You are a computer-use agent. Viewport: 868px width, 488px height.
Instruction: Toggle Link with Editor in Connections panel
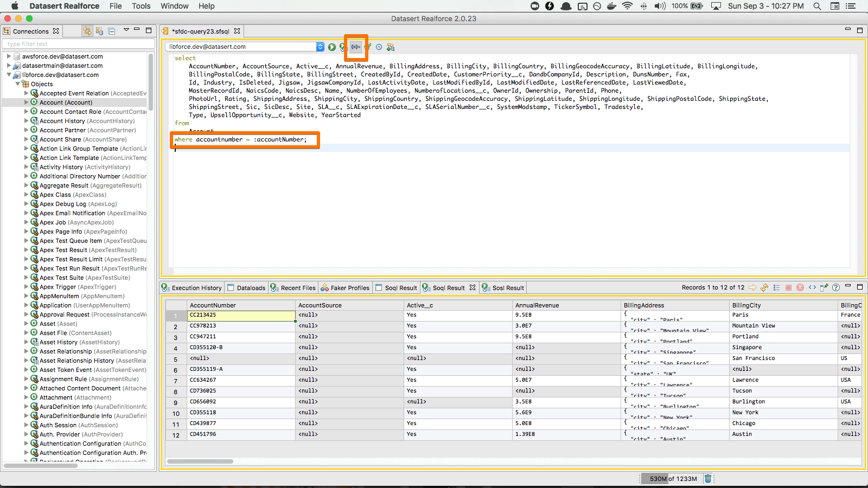click(87, 31)
